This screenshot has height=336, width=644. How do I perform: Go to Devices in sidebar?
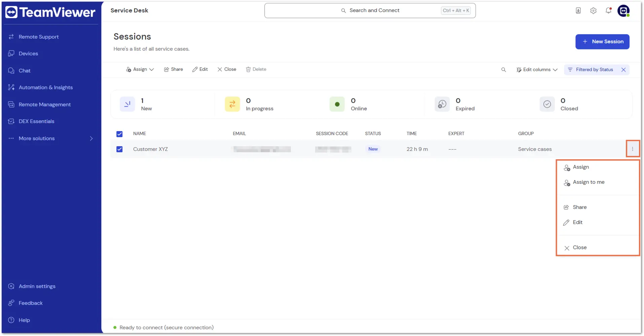click(28, 53)
